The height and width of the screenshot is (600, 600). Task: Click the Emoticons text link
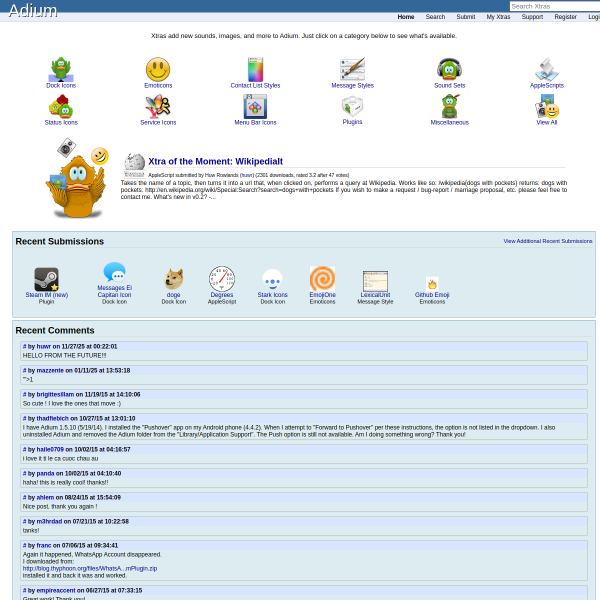pos(158,85)
